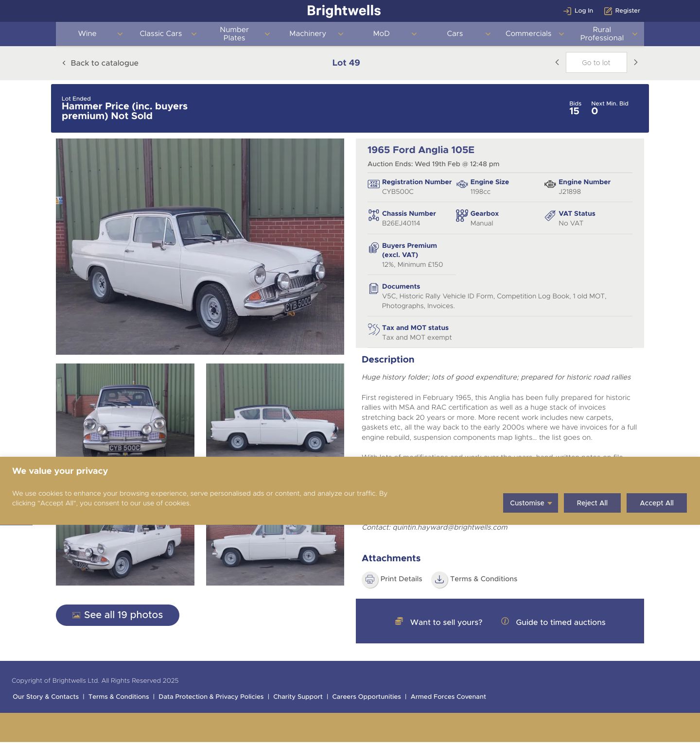
Task: Click the Reject All cookies button
Action: 592,503
